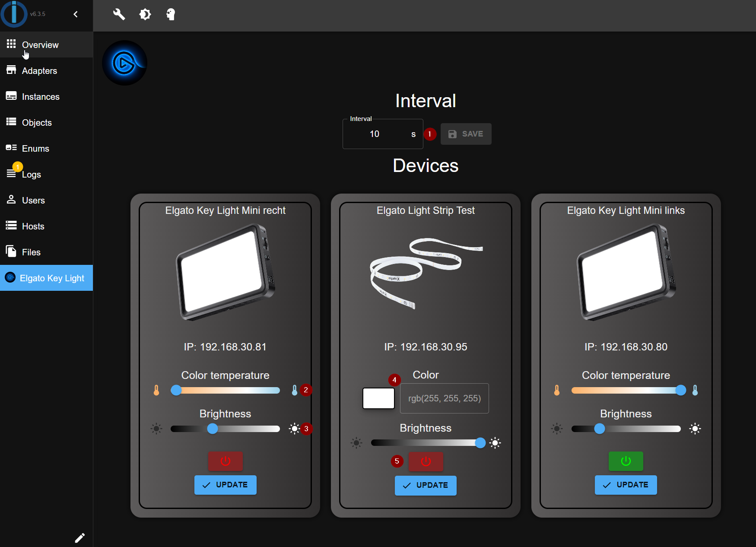Screen dimensions: 756x547
Task: Click the Instances icon in sidebar
Action: pyautogui.click(x=11, y=95)
